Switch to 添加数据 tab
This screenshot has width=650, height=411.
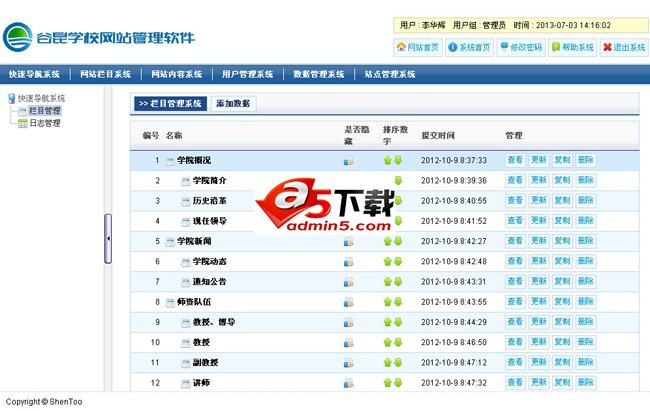click(233, 104)
